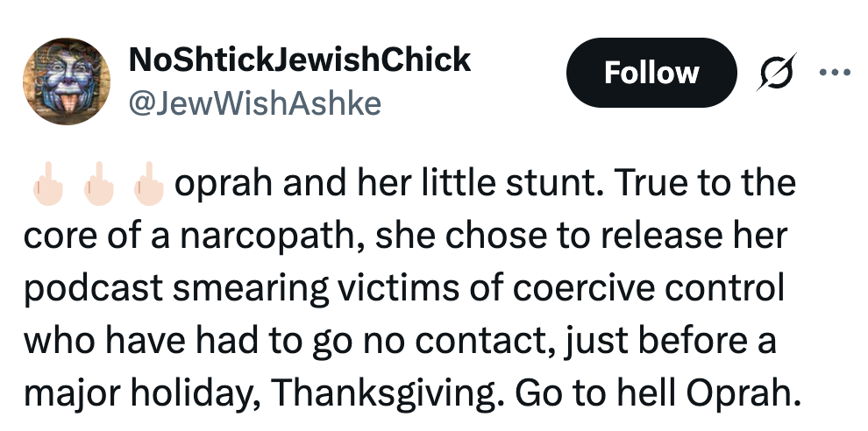The image size is (868, 431).
Task: Click the word "oprah" after the emojis
Action: point(216,185)
